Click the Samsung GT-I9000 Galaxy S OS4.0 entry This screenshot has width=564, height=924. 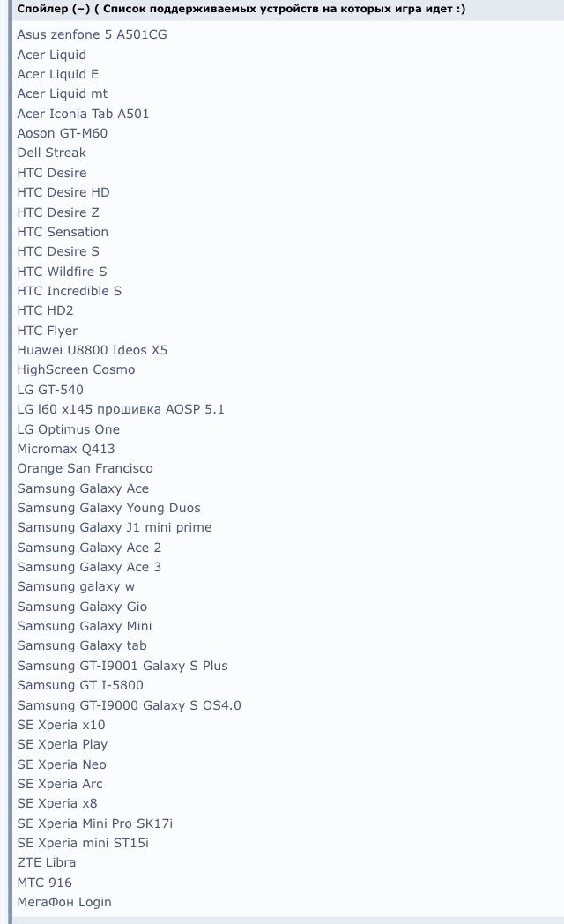click(129, 705)
